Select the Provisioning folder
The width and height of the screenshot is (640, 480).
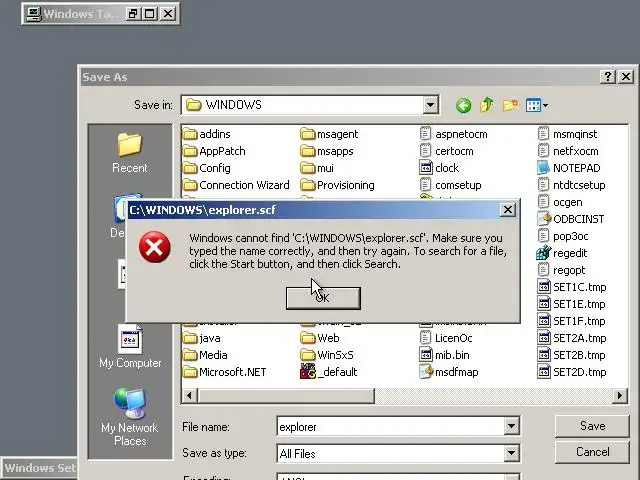337,185
